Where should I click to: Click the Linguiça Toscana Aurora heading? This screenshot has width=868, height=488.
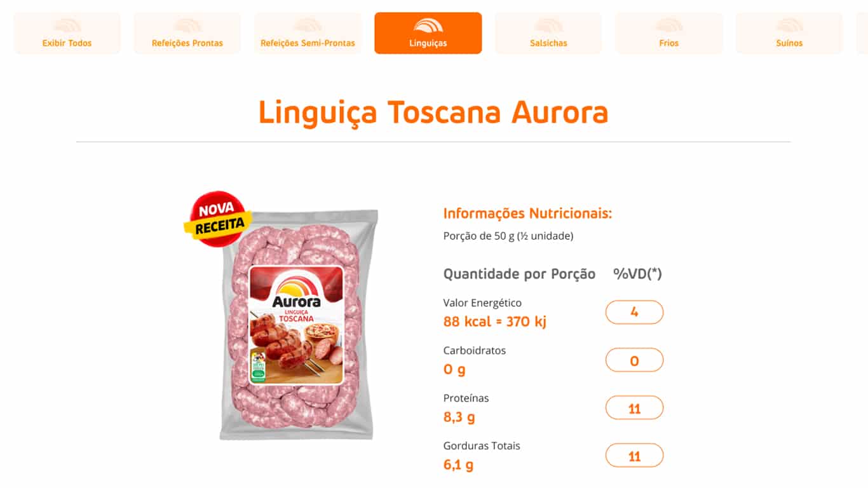point(433,112)
